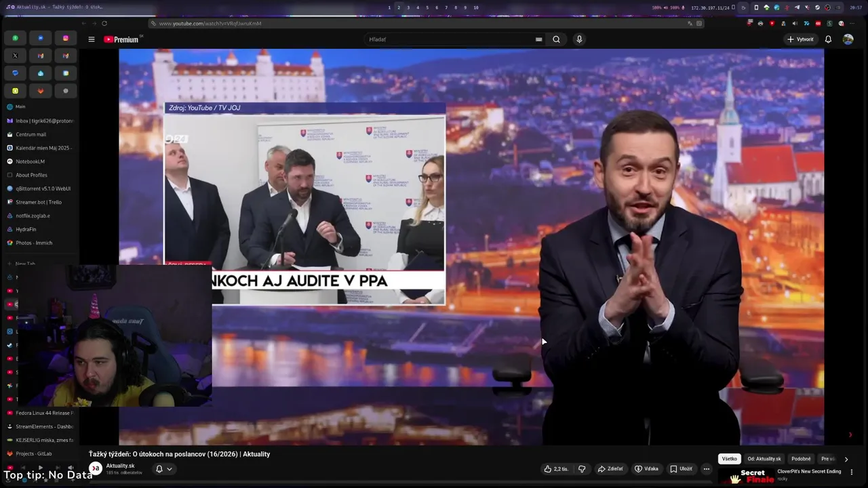Open the NotebookLM sidebar tab
This screenshot has width=868, height=488.
[39, 161]
